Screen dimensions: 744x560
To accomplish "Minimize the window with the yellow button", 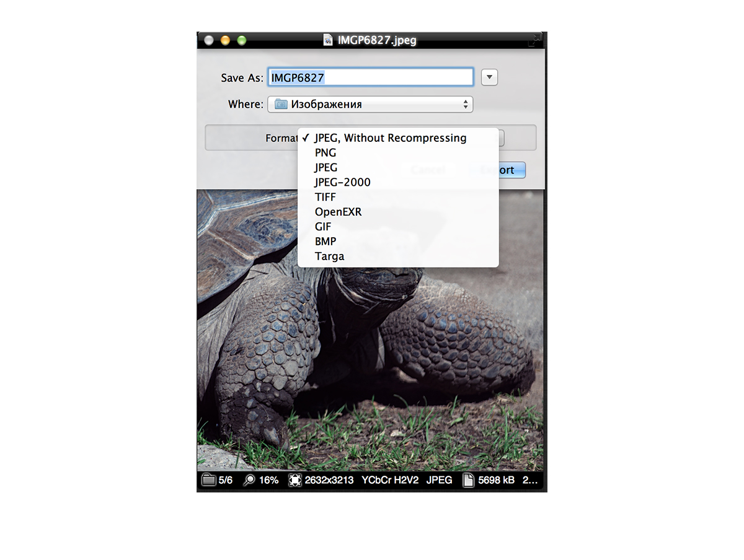I will (x=225, y=40).
